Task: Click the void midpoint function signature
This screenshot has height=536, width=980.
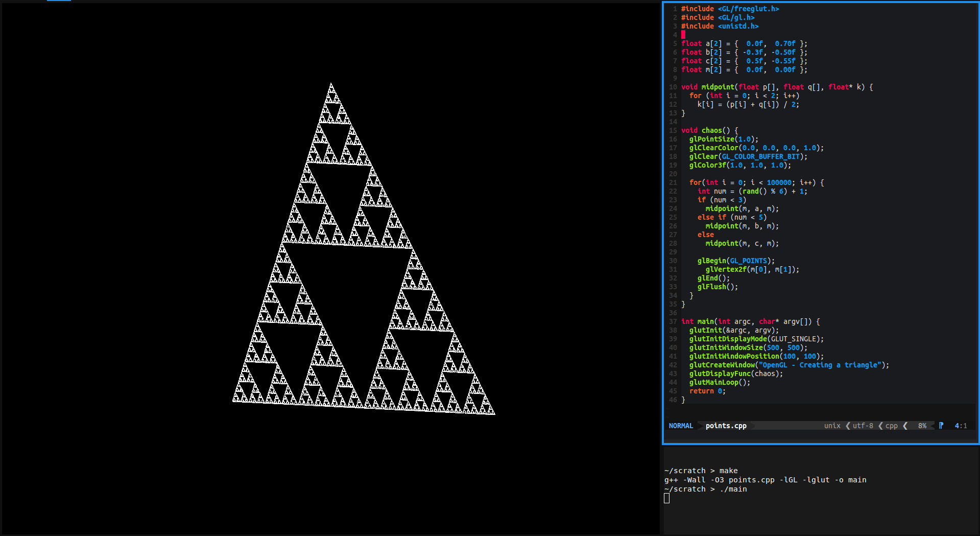Action: click(777, 87)
